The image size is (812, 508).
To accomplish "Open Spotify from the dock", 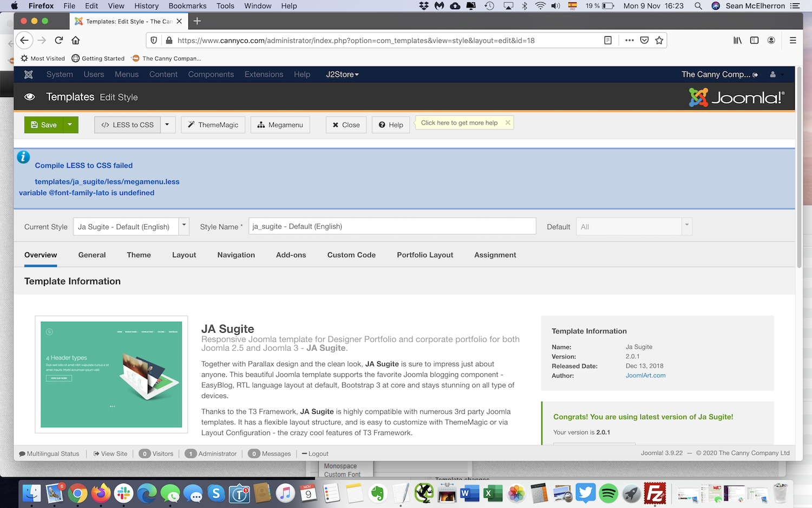I will coord(608,493).
